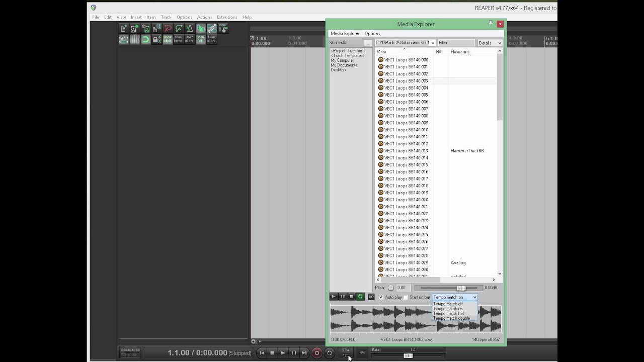Screen dimensions: 644x362
Task: Toggle transport Repeat button
Action: pos(329,353)
